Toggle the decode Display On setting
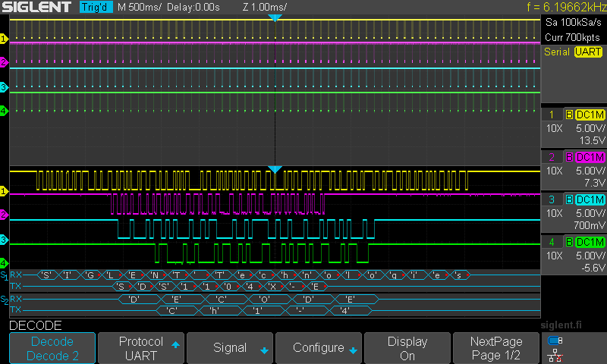The height and width of the screenshot is (364, 607). (x=407, y=348)
